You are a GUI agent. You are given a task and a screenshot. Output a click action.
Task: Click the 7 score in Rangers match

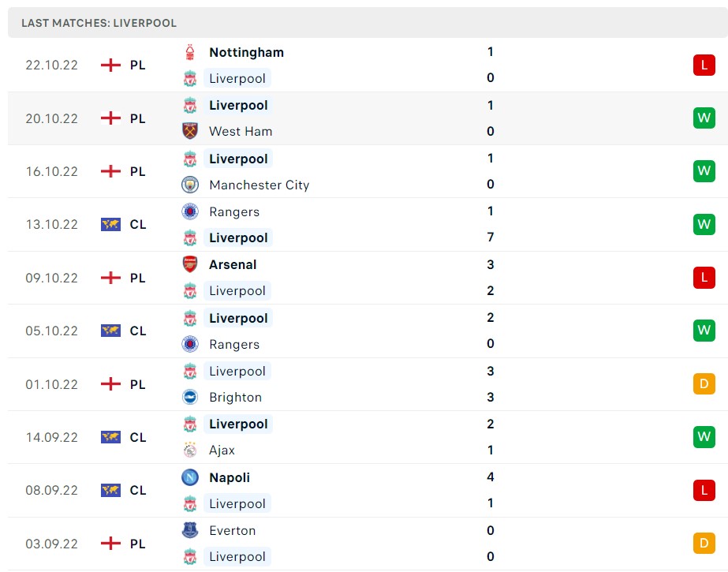point(491,237)
